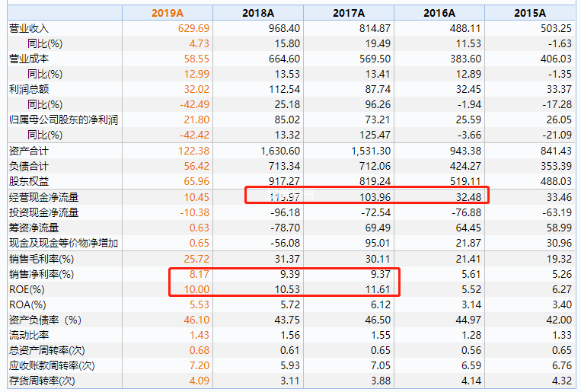581x392 pixels.
Task: Click the 营业成本 row label
Action: tap(28, 59)
